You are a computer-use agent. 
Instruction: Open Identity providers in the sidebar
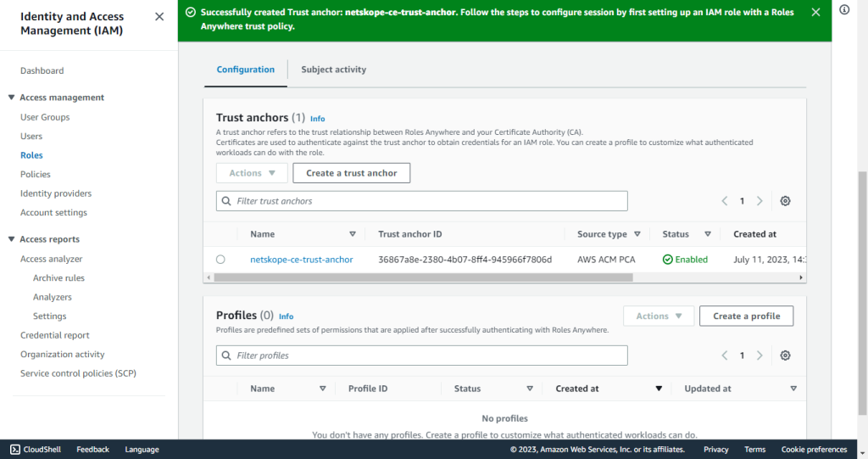(x=56, y=193)
